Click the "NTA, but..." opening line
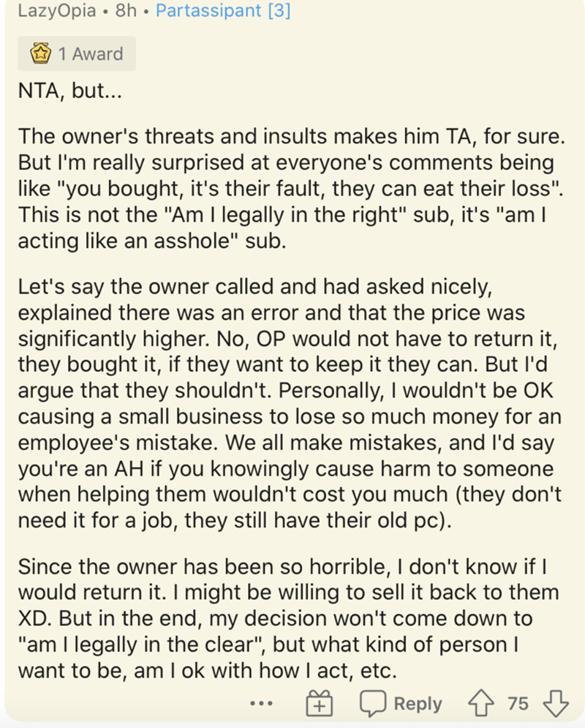 coord(69,91)
